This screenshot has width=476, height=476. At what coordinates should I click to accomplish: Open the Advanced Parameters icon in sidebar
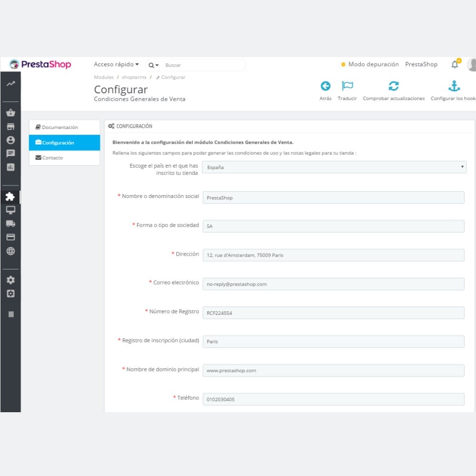(10, 294)
